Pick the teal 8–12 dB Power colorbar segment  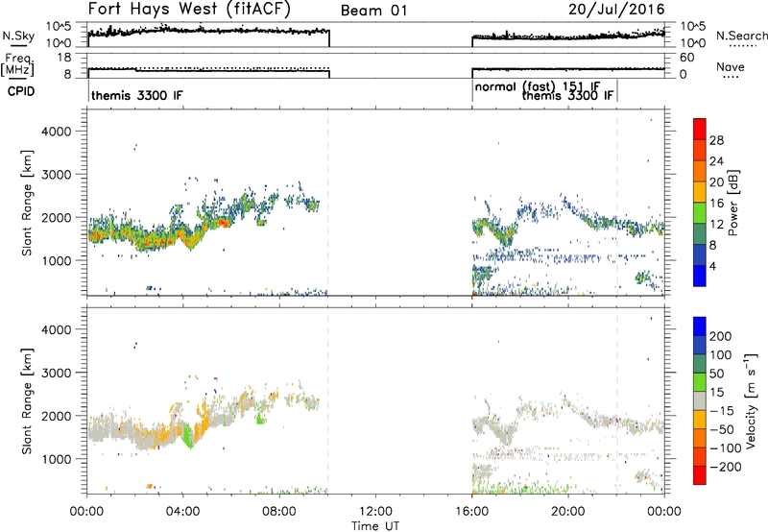tap(700, 234)
